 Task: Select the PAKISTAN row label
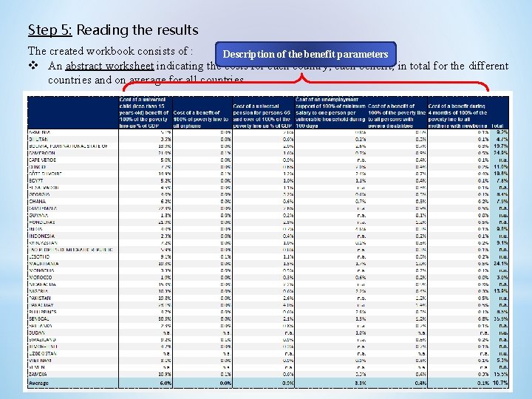click(x=40, y=298)
